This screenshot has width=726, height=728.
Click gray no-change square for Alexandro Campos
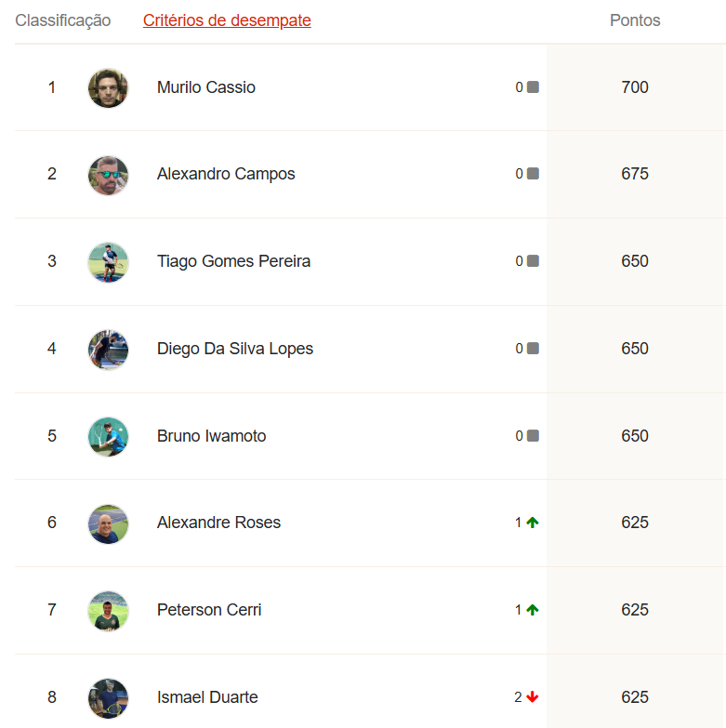[x=533, y=174]
